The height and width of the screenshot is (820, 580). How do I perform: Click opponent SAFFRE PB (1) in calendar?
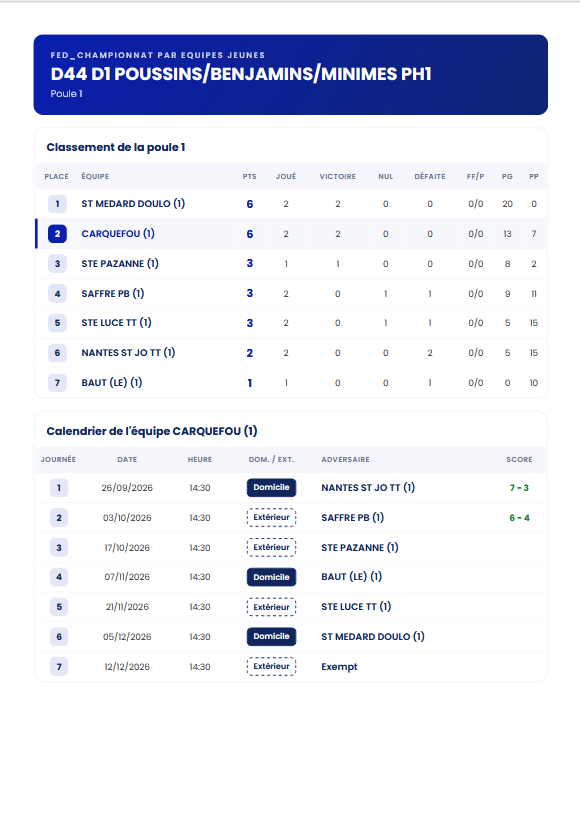coord(352,517)
